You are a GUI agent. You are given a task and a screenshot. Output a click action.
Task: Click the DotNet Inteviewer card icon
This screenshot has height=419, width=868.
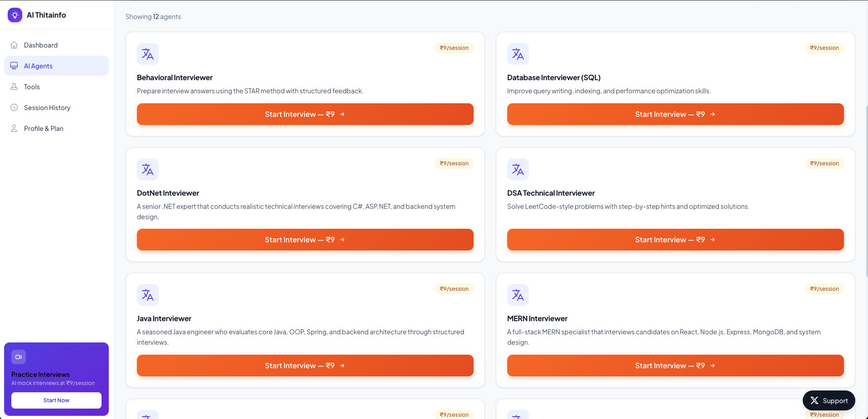click(x=148, y=169)
